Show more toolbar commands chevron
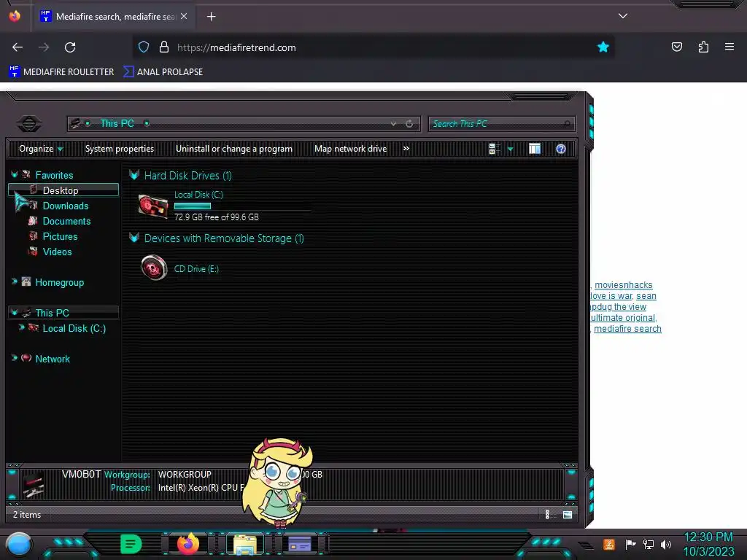Image resolution: width=747 pixels, height=560 pixels. coord(406,149)
